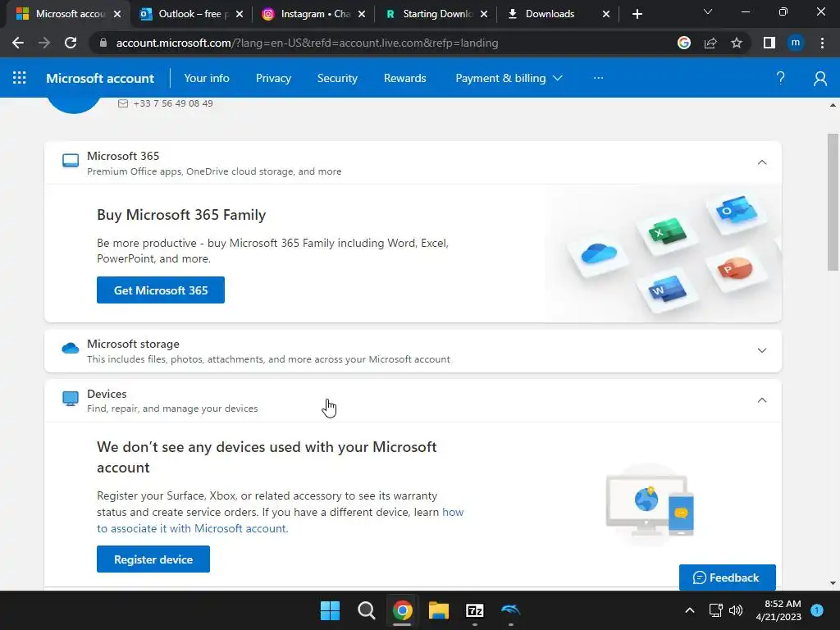This screenshot has width=840, height=630.
Task: Open the Help question mark icon
Action: point(781,78)
